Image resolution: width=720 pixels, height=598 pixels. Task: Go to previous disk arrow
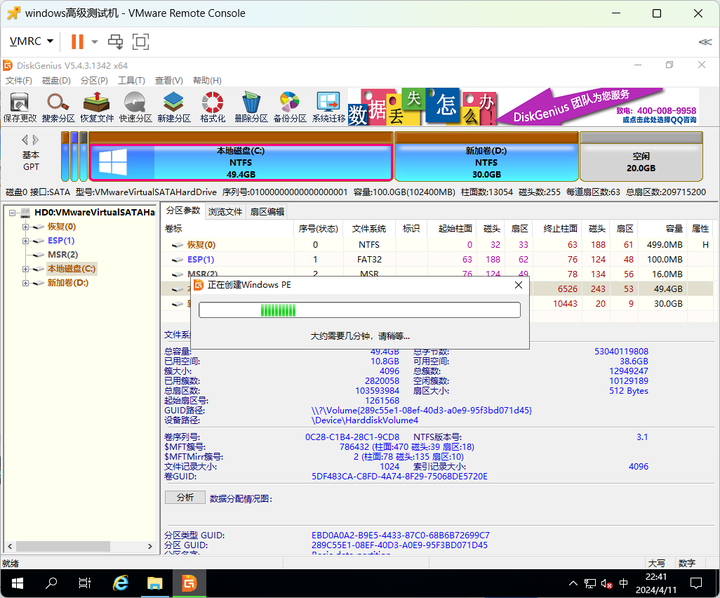25,140
